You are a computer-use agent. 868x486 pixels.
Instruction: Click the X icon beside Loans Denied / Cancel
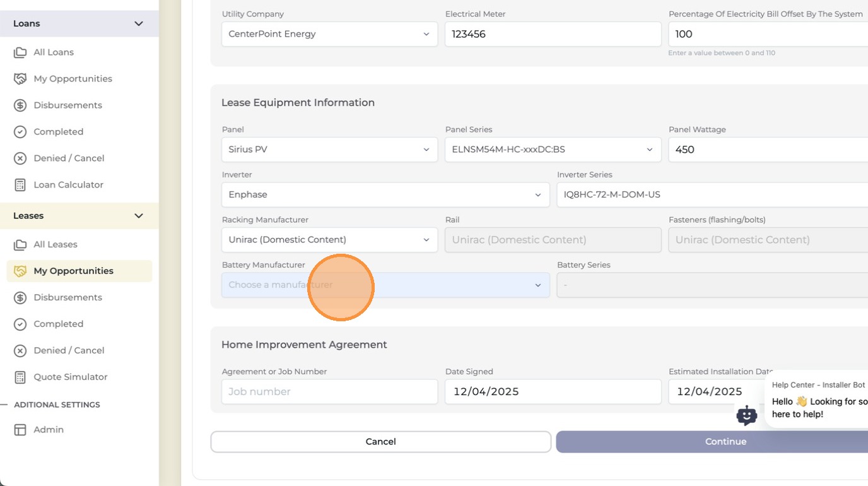point(20,158)
